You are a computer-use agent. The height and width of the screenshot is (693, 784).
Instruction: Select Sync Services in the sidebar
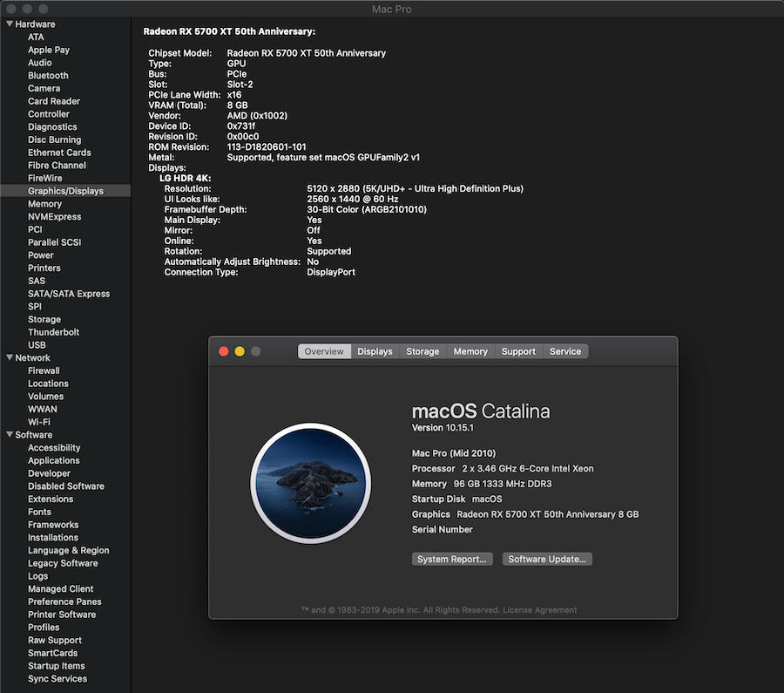tap(57, 678)
